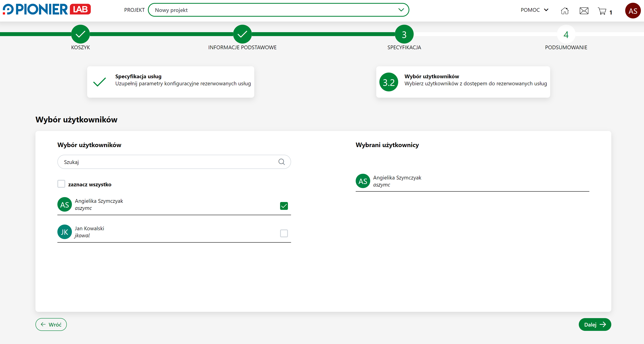Click 'Angielika Szymczyak' in Wybrani użytkownicy
The image size is (644, 344).
(397, 177)
